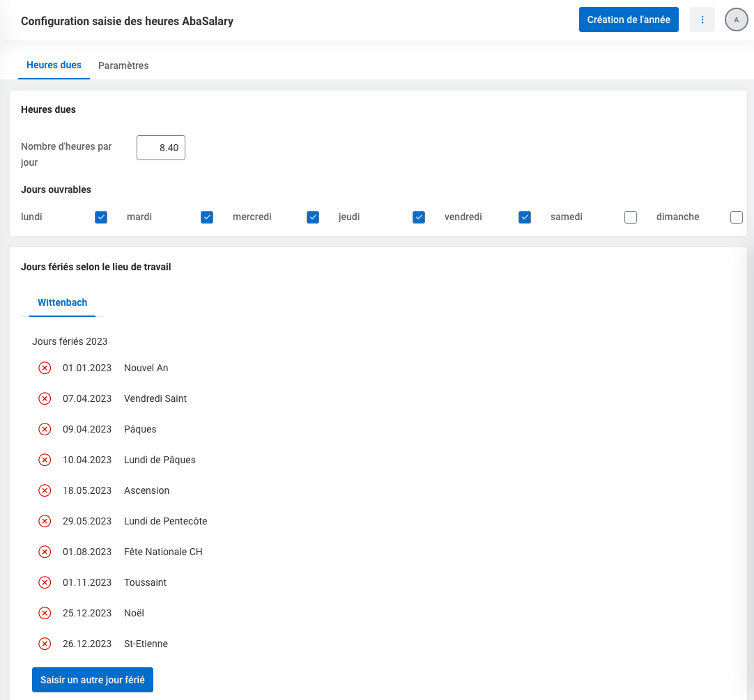Delete the St-Etienne holiday

click(45, 644)
